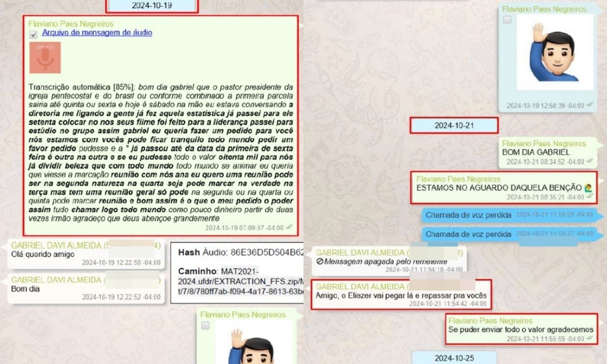Tick the checkbox beside top-right waving sticker
The height and width of the screenshot is (364, 607).
(x=507, y=20)
